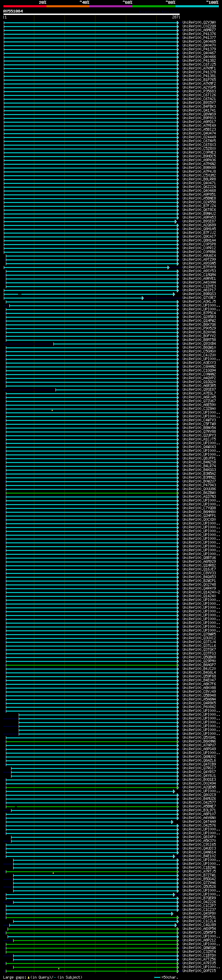Open the UniRef100_Q9SE87 hit
The image size is (222, 980).
(199, 390)
